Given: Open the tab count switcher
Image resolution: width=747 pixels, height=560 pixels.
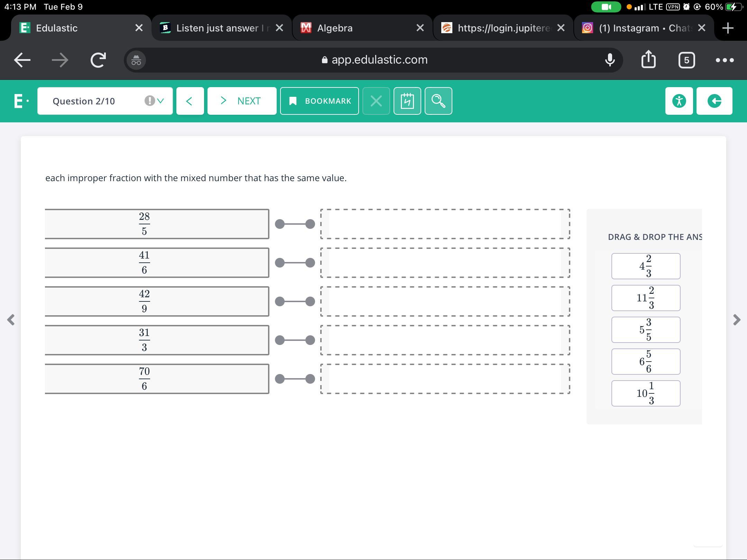Looking at the screenshot, I should point(686,60).
